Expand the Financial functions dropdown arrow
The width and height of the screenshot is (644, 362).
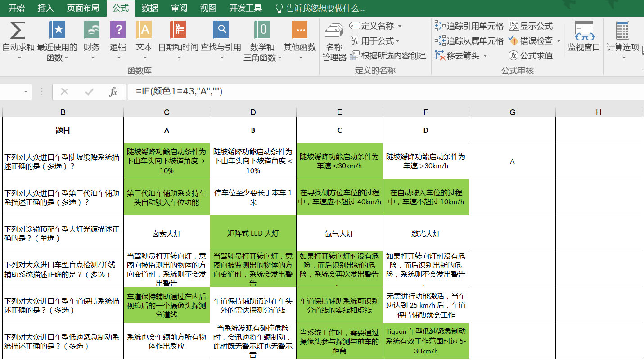[x=92, y=58]
